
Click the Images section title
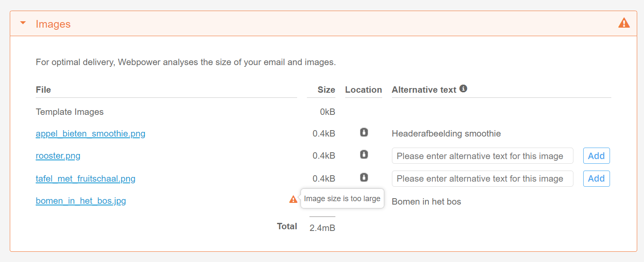coord(53,24)
